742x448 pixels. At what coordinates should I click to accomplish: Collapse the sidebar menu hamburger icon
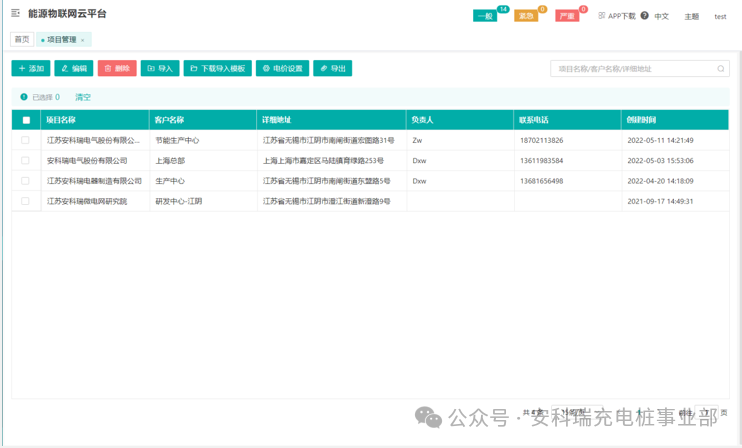click(x=16, y=13)
